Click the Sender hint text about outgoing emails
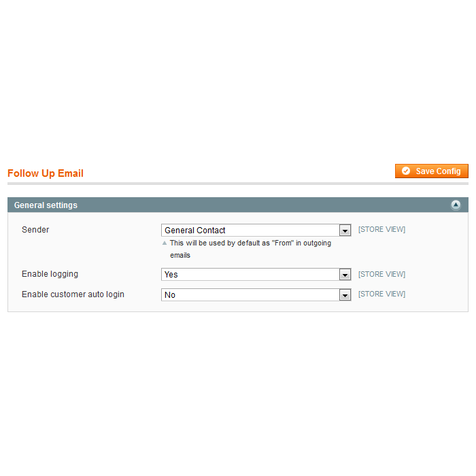 [x=250, y=243]
